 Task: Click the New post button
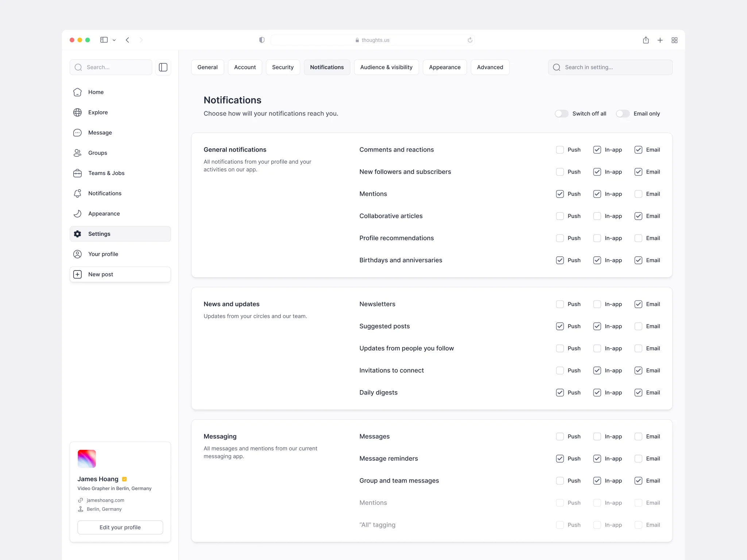tap(120, 275)
